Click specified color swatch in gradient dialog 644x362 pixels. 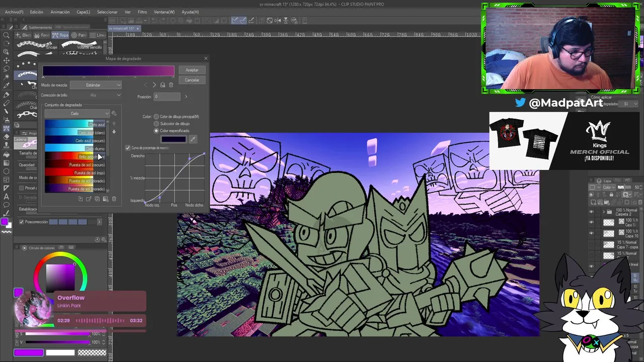click(x=174, y=139)
